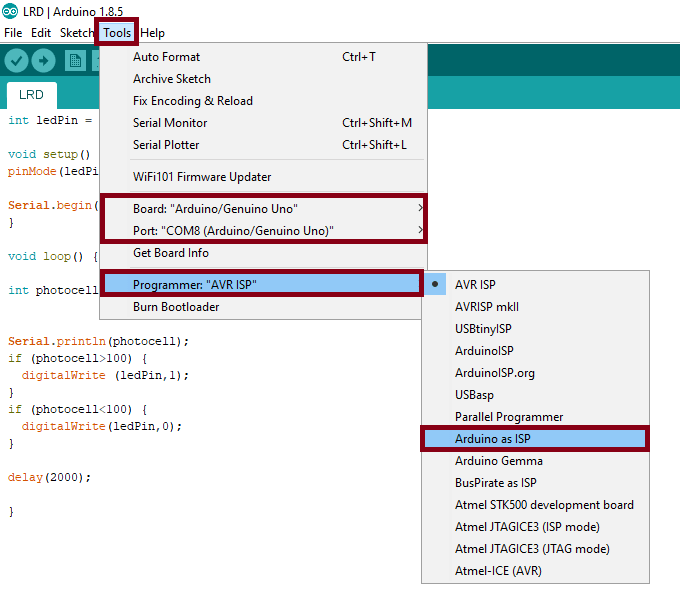
Task: Select AVRISP mkII programmer
Action: (536, 307)
